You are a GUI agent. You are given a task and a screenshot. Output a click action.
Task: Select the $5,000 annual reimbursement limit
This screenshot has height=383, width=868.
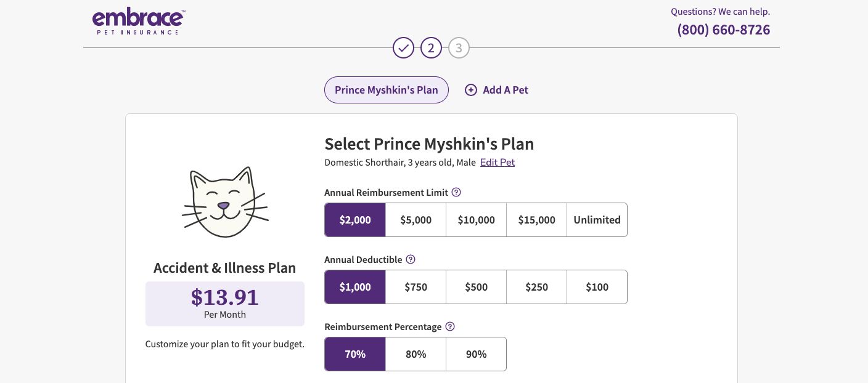tap(416, 220)
